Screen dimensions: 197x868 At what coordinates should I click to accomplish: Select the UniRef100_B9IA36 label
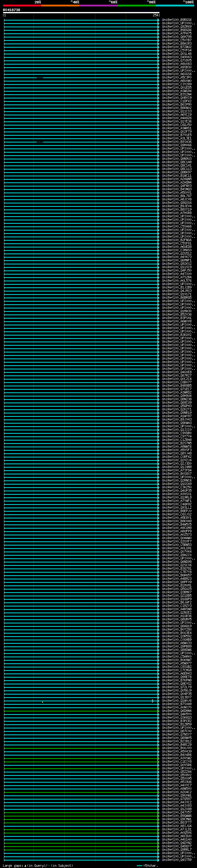click(x=176, y=142)
